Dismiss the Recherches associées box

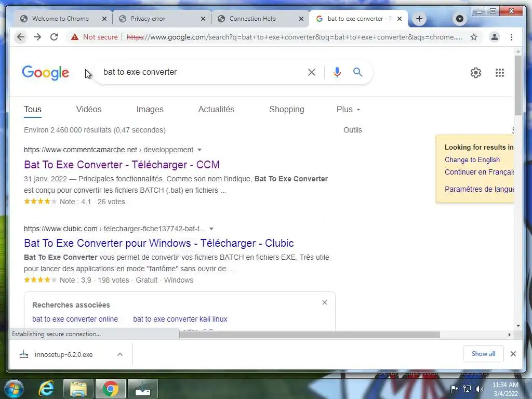point(325,302)
